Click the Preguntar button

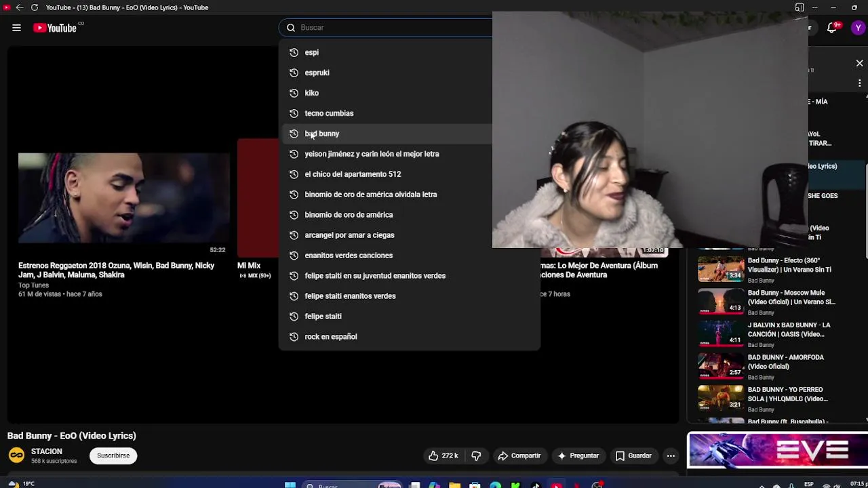578,456
